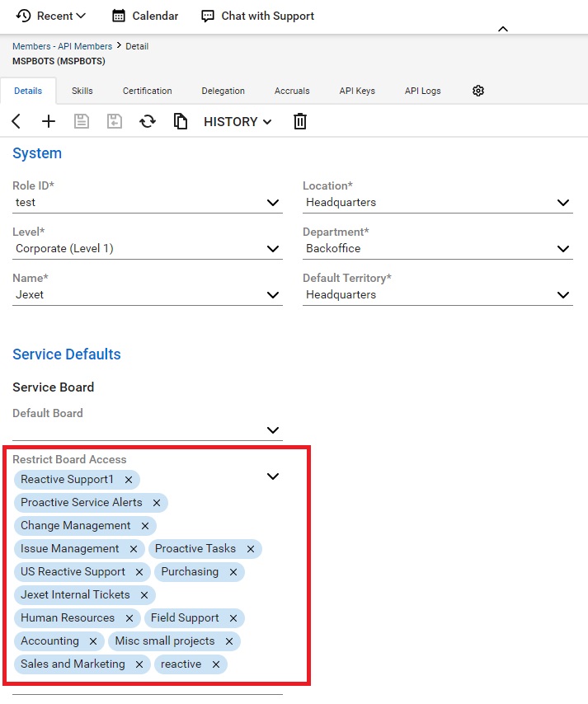Click the copy document icon
588x704 pixels.
181,121
